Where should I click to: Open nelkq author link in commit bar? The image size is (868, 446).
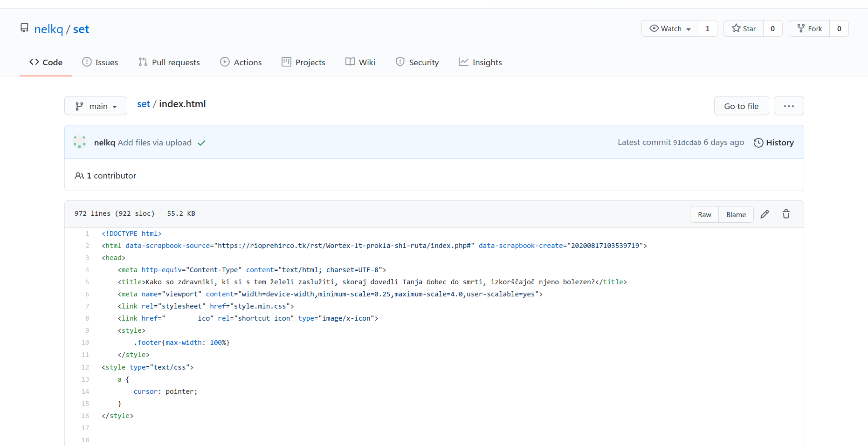(104, 143)
